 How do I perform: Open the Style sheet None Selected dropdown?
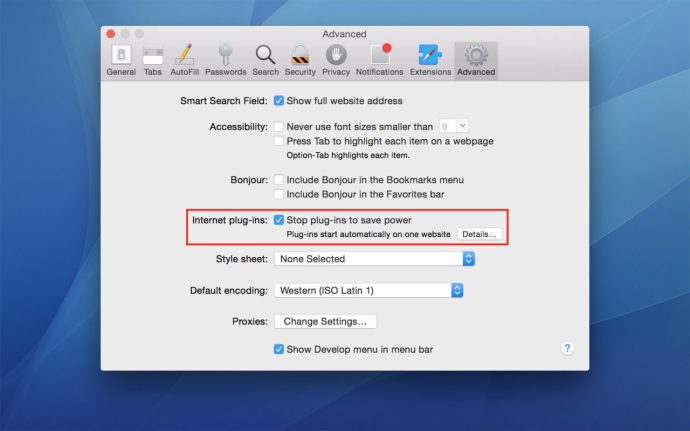point(374,259)
